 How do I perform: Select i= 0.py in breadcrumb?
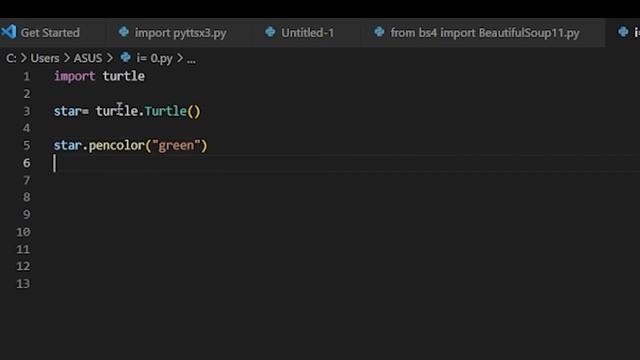click(154, 58)
